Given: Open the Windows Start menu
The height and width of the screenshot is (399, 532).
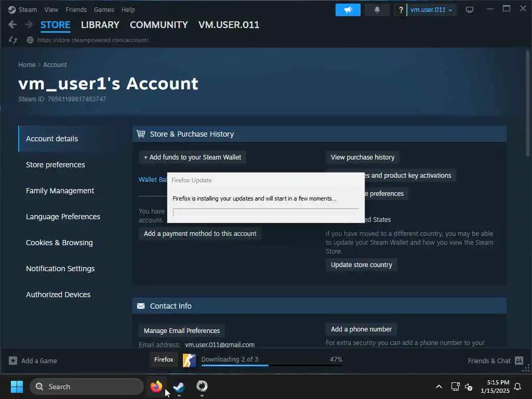Looking at the screenshot, I should point(17,387).
